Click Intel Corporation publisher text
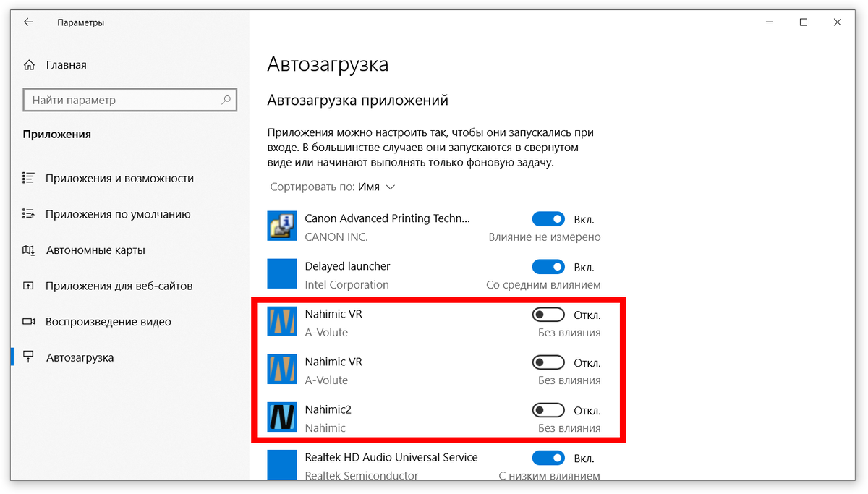 click(346, 285)
